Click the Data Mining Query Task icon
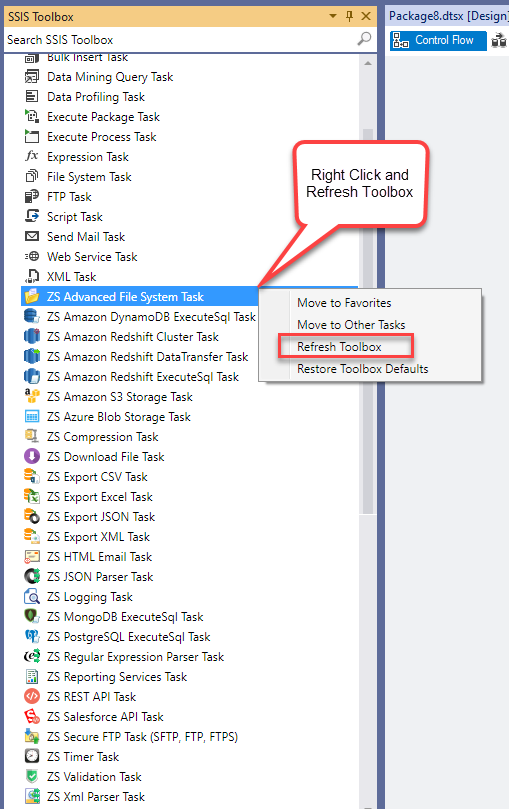The width and height of the screenshot is (509, 809). [32, 77]
